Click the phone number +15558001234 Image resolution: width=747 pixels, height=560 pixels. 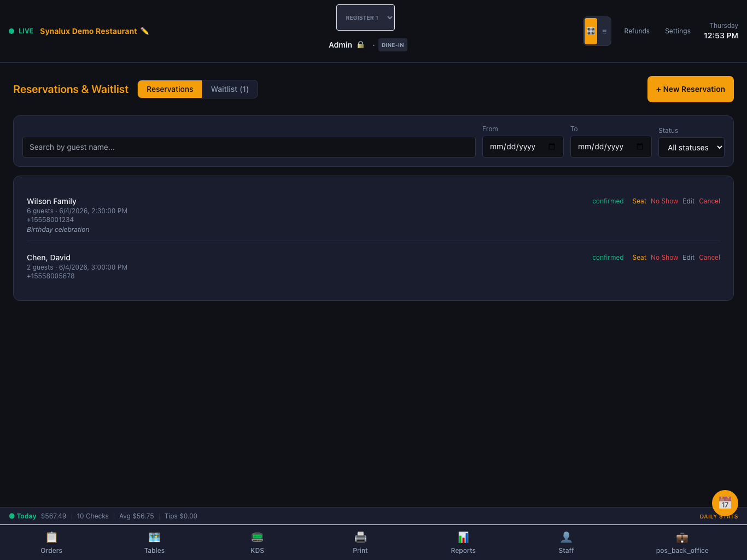click(50, 220)
